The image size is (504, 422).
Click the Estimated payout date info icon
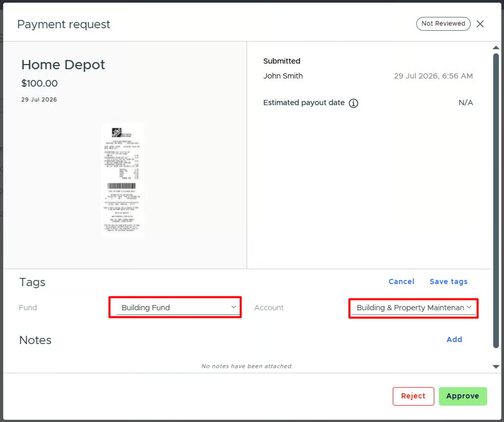point(353,103)
